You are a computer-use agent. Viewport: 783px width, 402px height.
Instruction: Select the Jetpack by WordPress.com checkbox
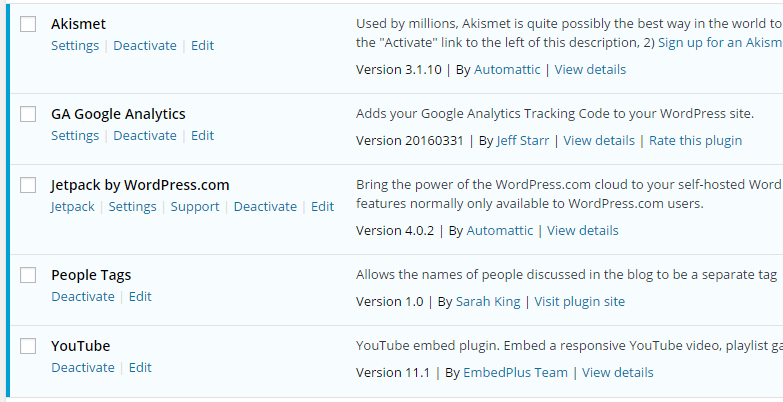[28, 185]
